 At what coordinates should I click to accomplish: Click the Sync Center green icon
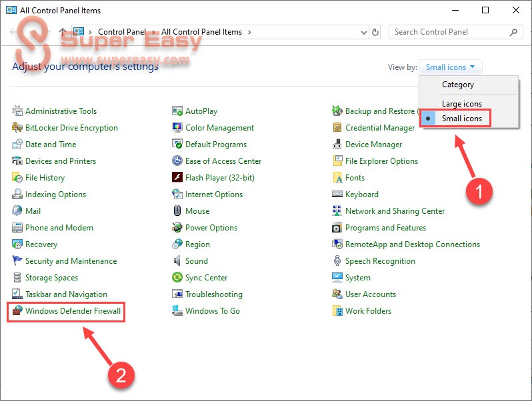tap(177, 277)
